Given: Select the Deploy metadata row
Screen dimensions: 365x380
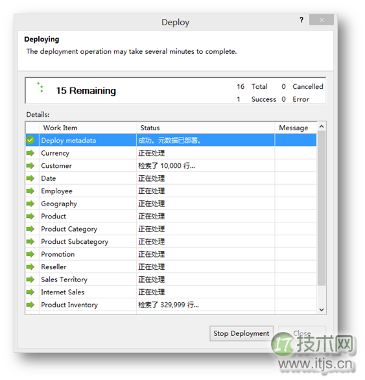Looking at the screenshot, I should (x=171, y=140).
